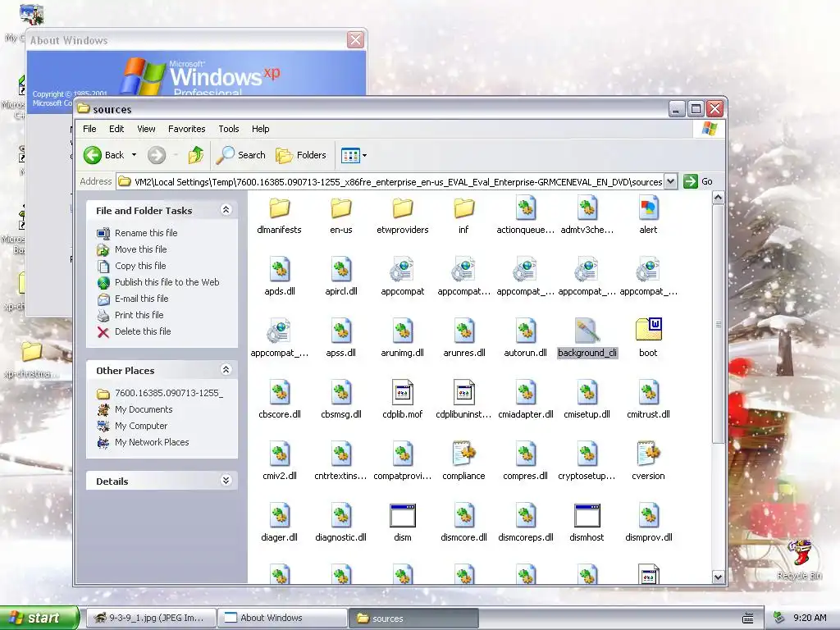This screenshot has width=840, height=630.
Task: Click the vertical scrollbar thumb
Action: pyautogui.click(x=719, y=323)
